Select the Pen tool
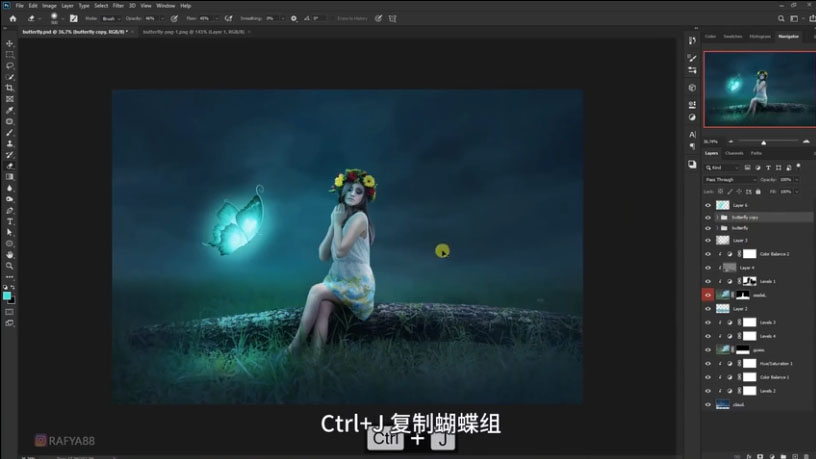 [9, 211]
